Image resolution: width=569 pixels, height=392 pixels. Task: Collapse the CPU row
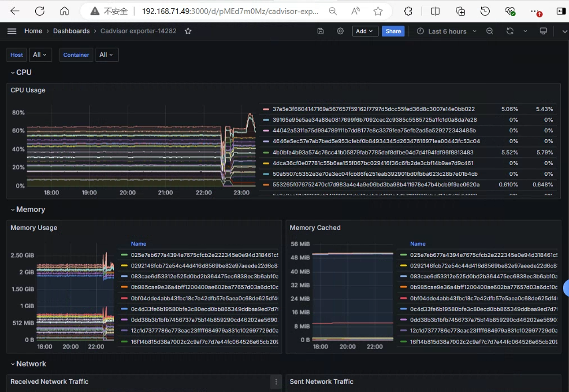click(22, 72)
